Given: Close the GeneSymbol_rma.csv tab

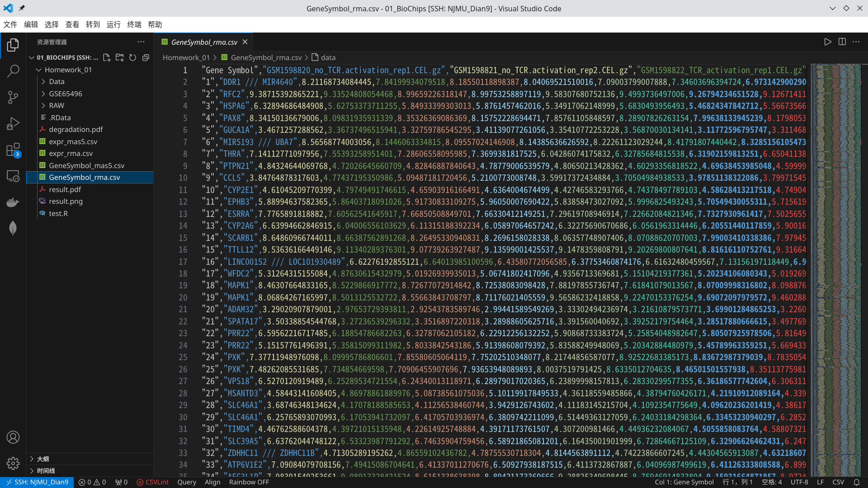Looking at the screenshot, I should [245, 42].
